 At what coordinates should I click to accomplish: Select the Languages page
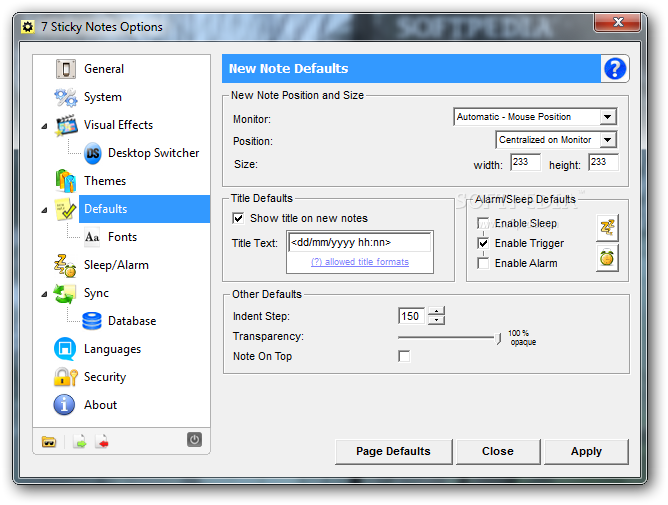(x=112, y=349)
